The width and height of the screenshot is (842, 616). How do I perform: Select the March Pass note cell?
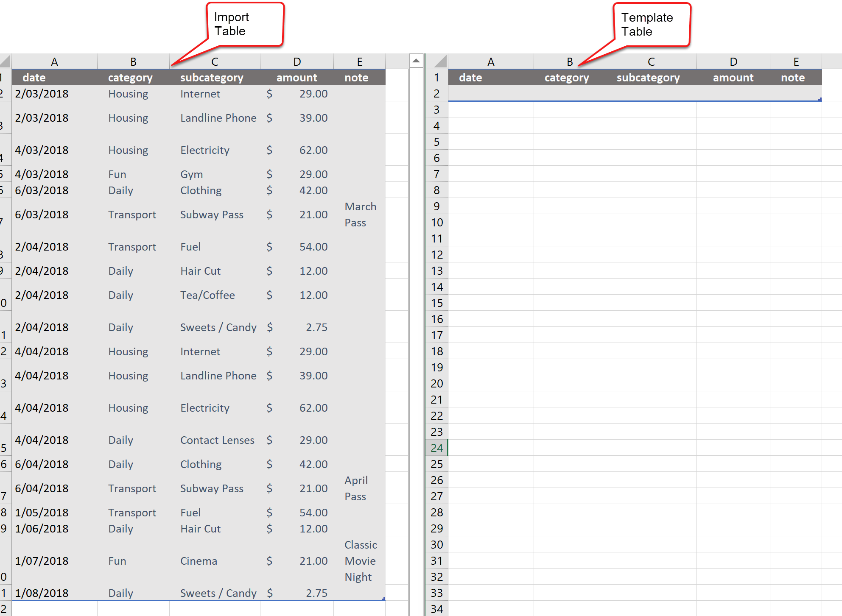click(360, 214)
